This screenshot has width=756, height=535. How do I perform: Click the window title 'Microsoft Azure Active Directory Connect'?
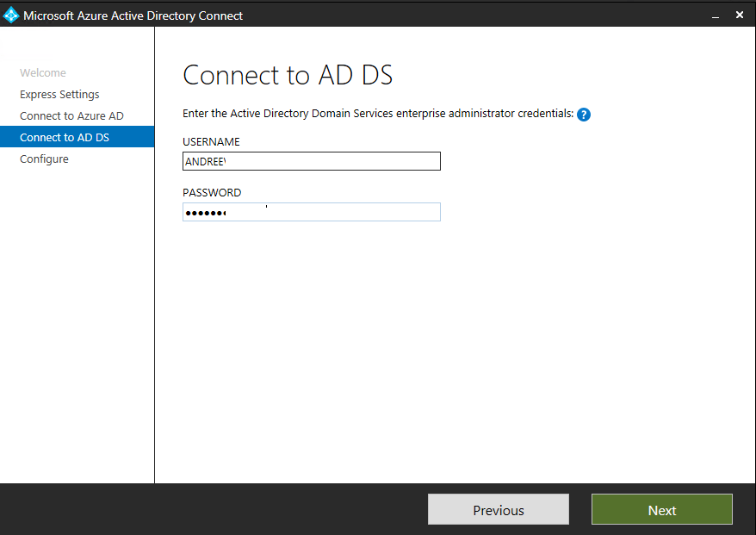(133, 16)
